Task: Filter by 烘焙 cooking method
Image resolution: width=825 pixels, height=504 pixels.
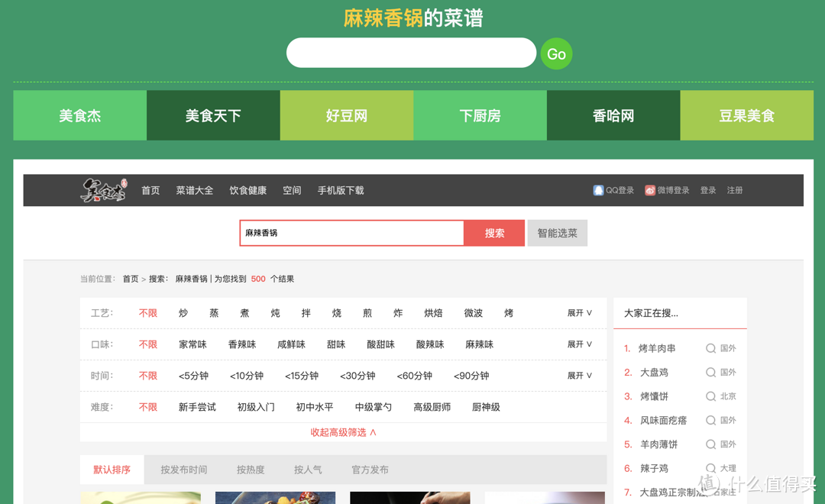Action: pyautogui.click(x=433, y=313)
